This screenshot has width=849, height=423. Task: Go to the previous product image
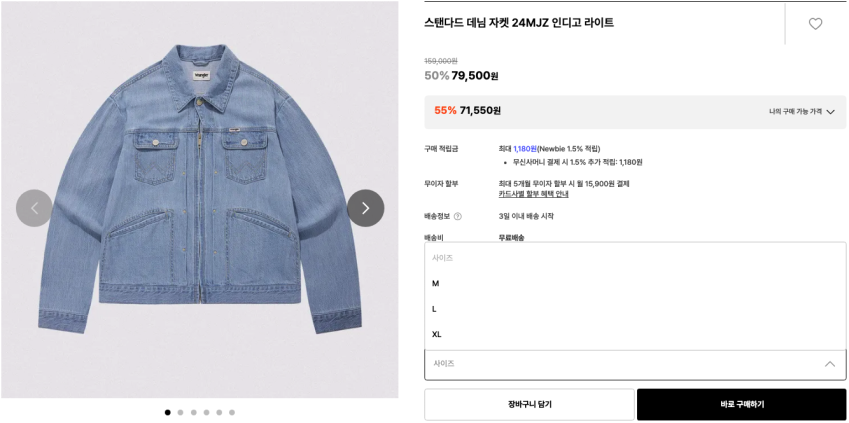tap(34, 208)
